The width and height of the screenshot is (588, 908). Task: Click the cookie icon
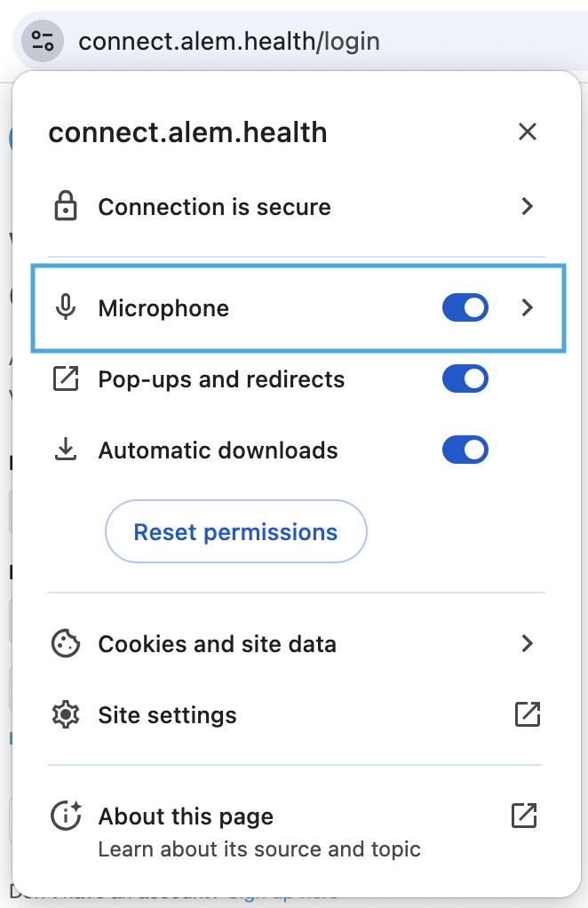click(x=66, y=643)
